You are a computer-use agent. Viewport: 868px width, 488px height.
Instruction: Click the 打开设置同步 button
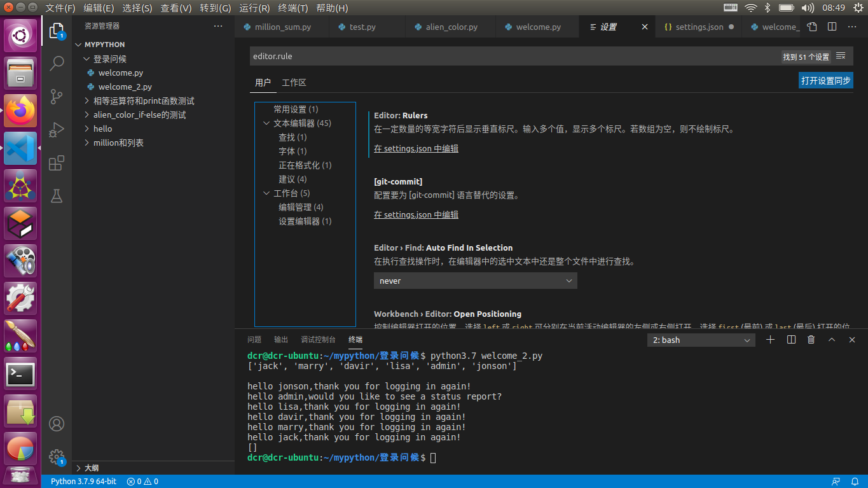pyautogui.click(x=825, y=80)
